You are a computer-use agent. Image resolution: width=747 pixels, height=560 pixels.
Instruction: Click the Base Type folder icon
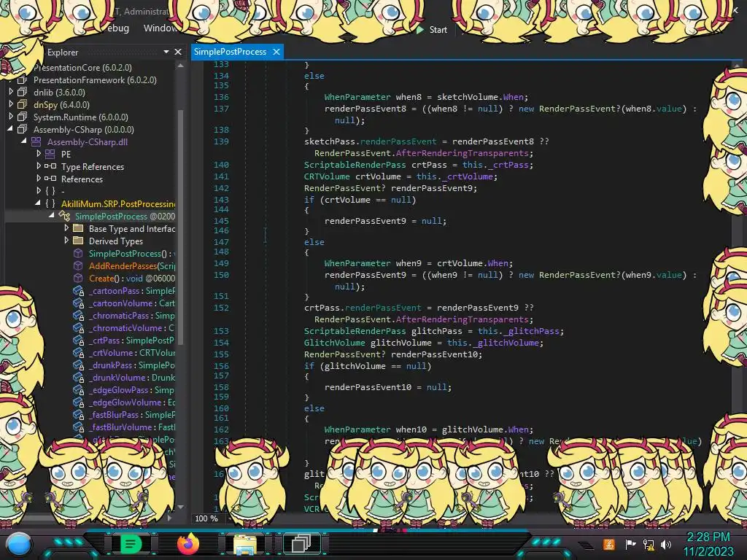pyautogui.click(x=78, y=228)
